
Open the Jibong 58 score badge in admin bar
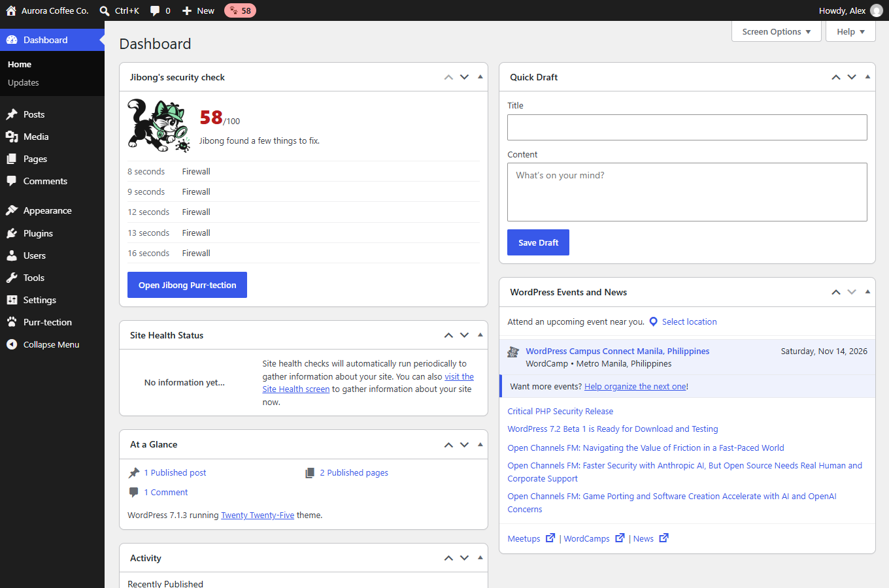coord(240,10)
